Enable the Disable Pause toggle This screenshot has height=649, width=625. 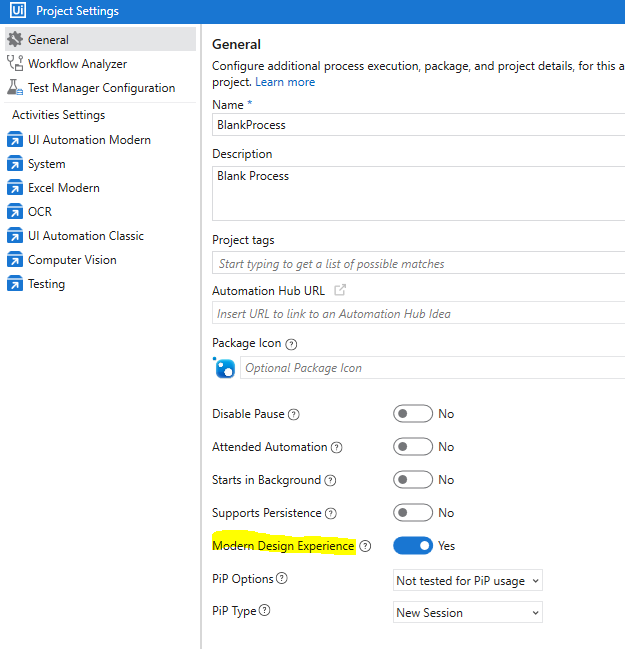(413, 413)
